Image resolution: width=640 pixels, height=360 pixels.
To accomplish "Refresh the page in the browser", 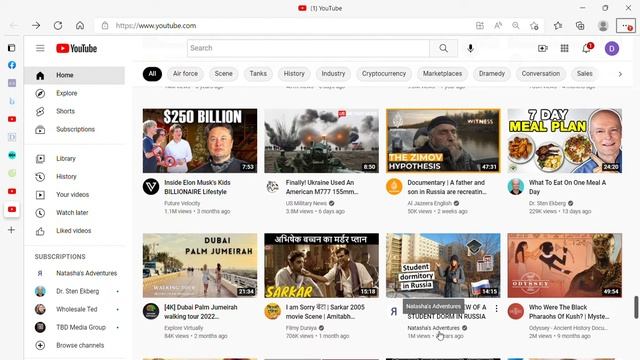I will [58, 25].
